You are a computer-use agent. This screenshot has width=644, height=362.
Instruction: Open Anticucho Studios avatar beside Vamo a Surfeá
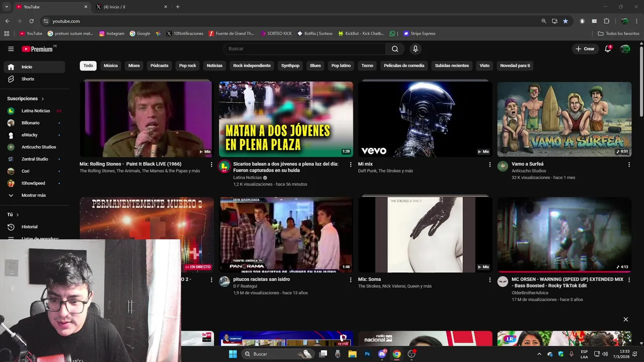click(x=503, y=166)
